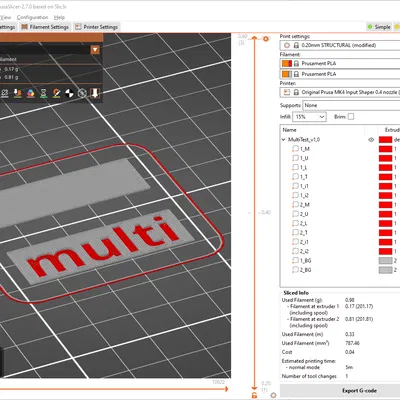Enable the Brim checkbox
Screen dimensions: 400x400
point(351,117)
